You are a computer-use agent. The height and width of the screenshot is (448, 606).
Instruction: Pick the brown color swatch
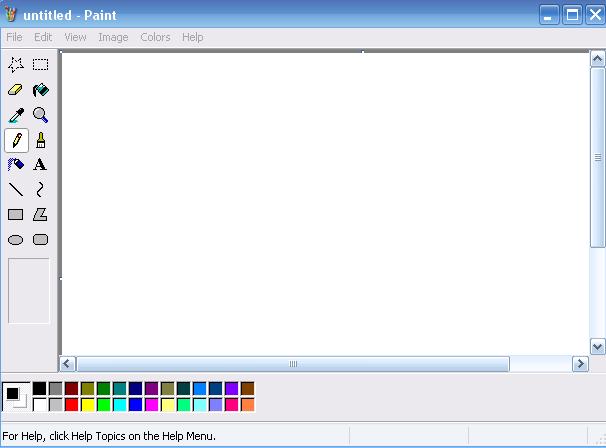click(x=247, y=388)
